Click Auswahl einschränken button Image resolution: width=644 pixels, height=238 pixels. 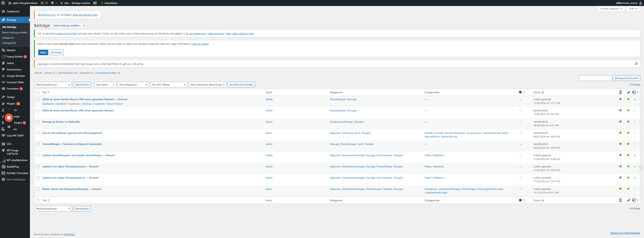click(x=241, y=85)
